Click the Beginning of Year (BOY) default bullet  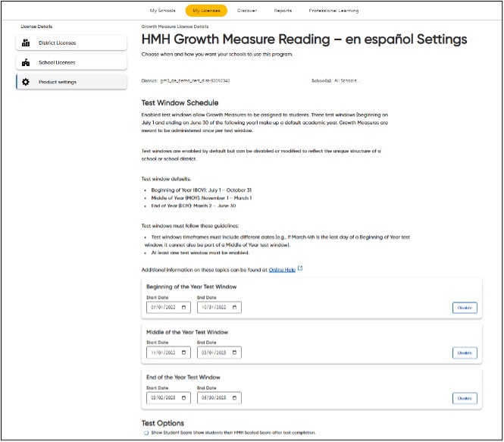click(x=201, y=190)
